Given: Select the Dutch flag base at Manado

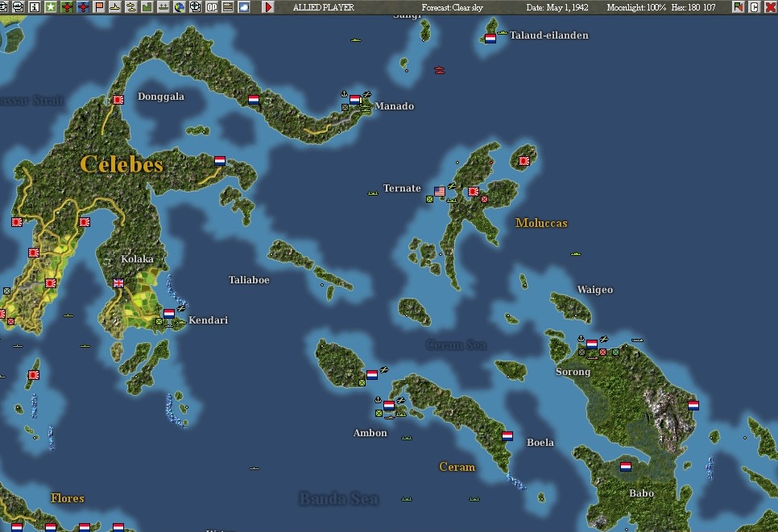Looking at the screenshot, I should coord(354,100).
